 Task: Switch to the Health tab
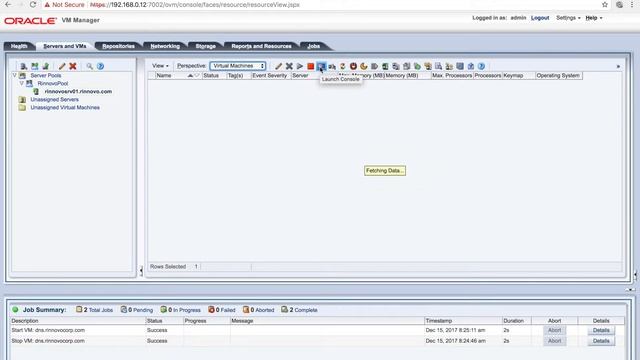(x=19, y=46)
